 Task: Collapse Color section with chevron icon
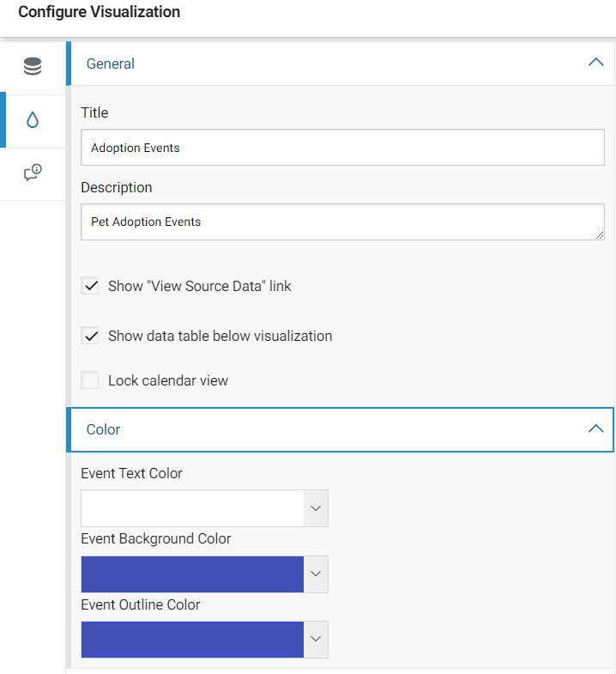[595, 429]
